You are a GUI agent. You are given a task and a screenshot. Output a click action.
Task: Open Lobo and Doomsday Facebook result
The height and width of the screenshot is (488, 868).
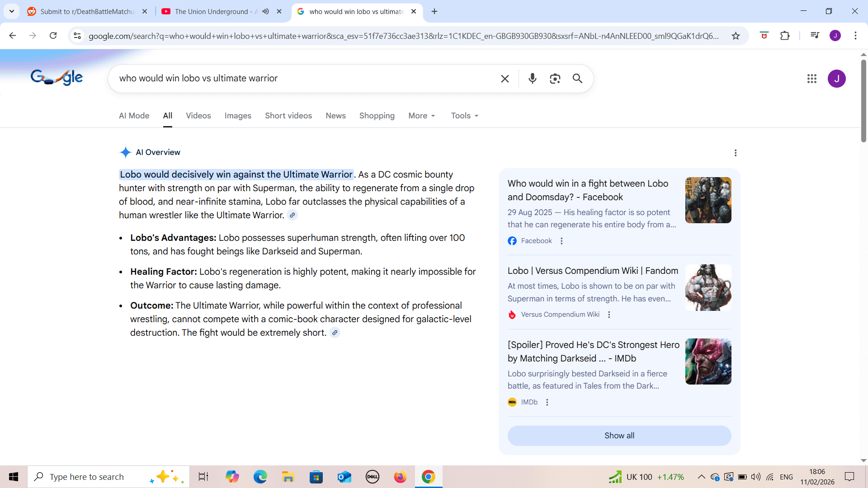point(588,191)
